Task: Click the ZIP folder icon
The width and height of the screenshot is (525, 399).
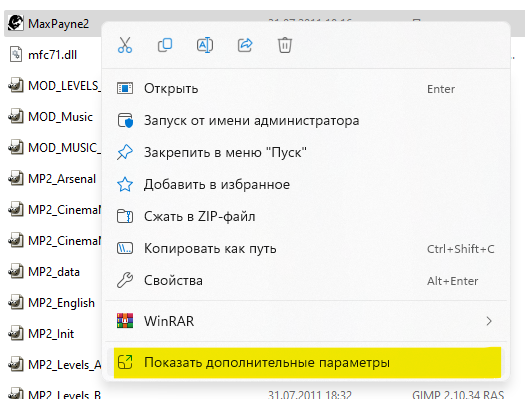Action: click(125, 216)
